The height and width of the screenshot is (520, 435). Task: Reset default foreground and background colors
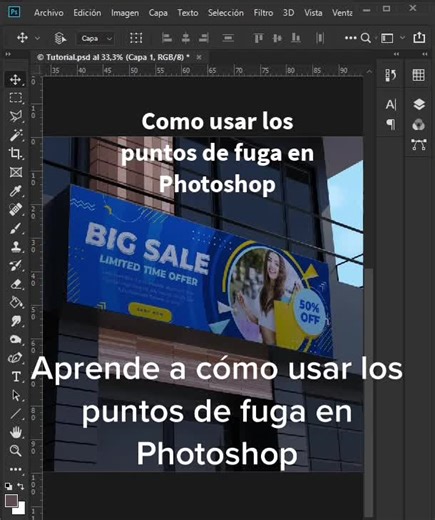click(x=8, y=486)
